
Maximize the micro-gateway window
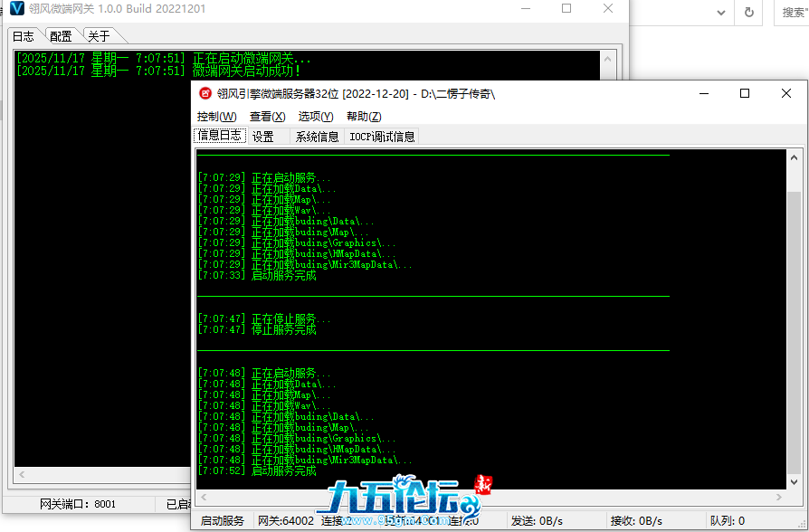coord(566,8)
